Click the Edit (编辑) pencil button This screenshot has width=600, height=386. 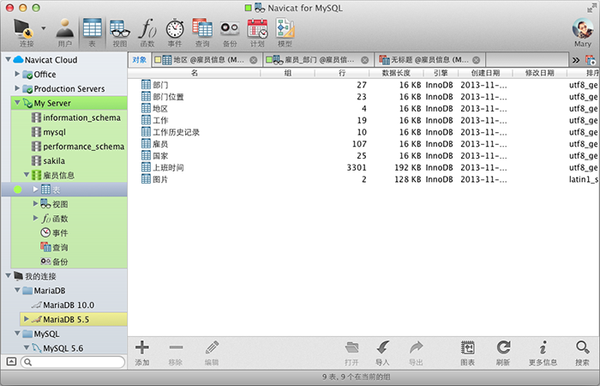212,353
